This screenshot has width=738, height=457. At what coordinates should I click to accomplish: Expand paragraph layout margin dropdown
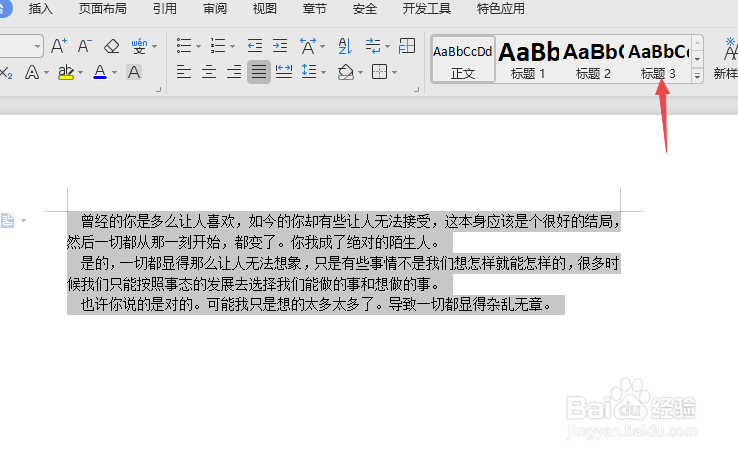tap(23, 220)
